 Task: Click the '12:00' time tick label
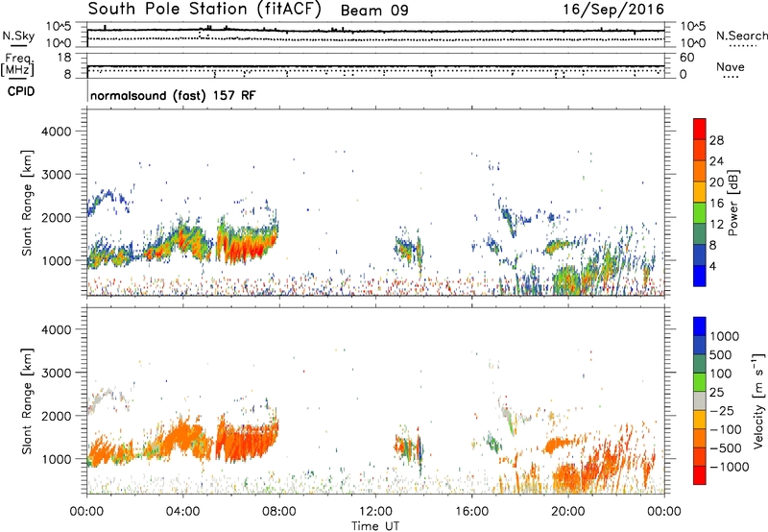(x=375, y=512)
